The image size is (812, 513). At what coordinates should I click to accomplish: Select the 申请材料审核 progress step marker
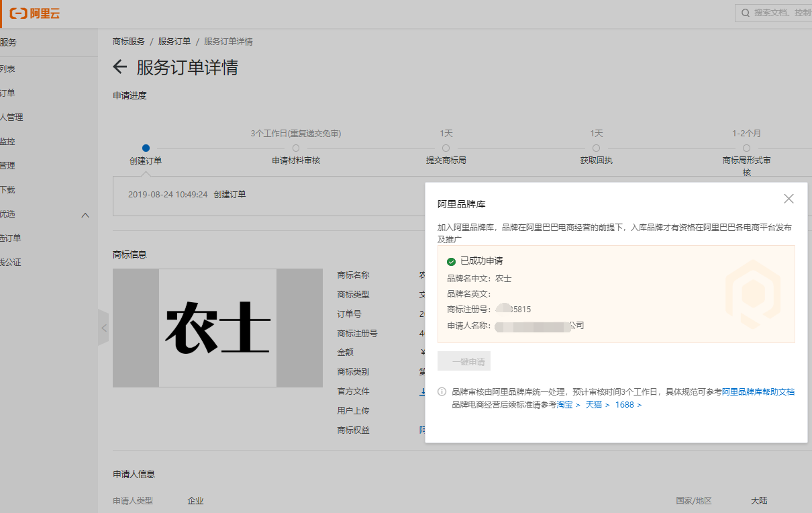(296, 148)
